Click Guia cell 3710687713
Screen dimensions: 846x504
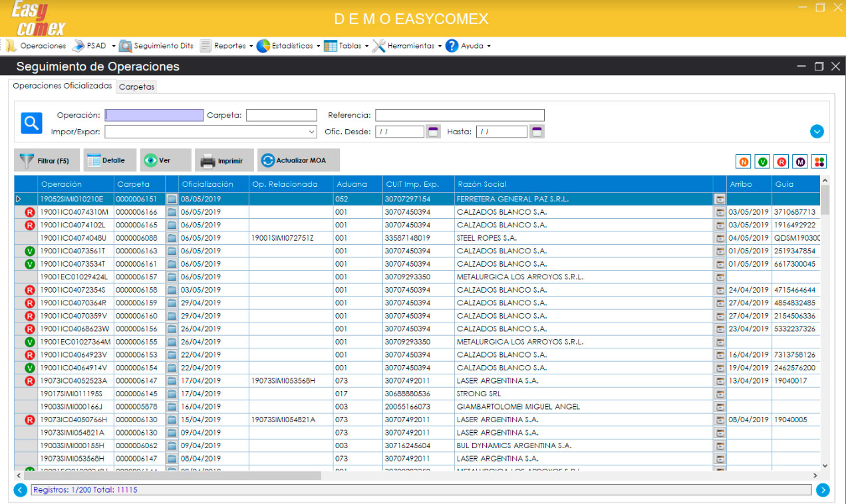(795, 212)
